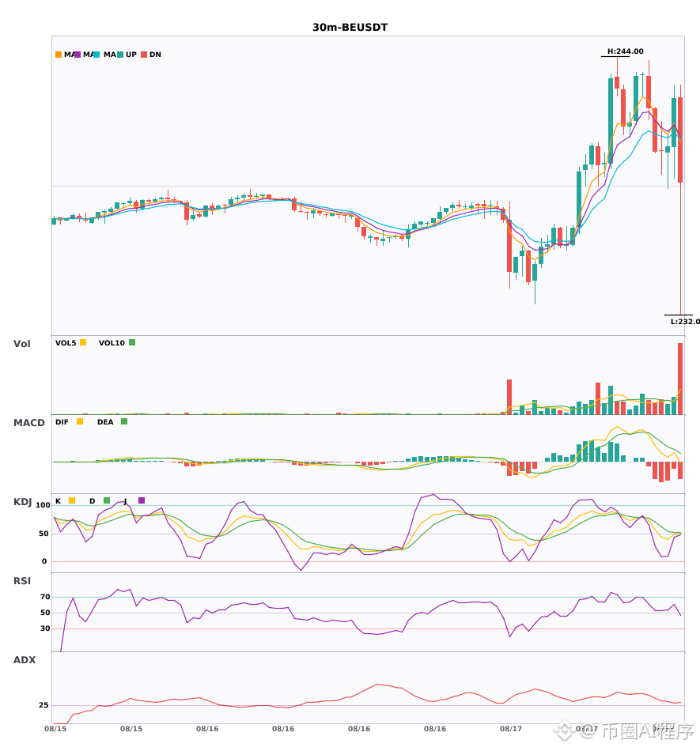Click the 0 value on KDJ axis

coord(44,561)
